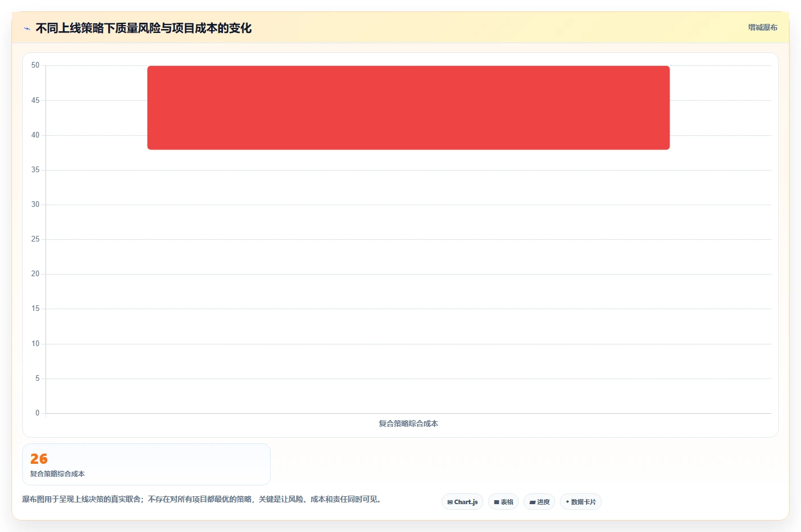Click the y-axis value 50
The width and height of the screenshot is (801, 532).
pos(35,65)
